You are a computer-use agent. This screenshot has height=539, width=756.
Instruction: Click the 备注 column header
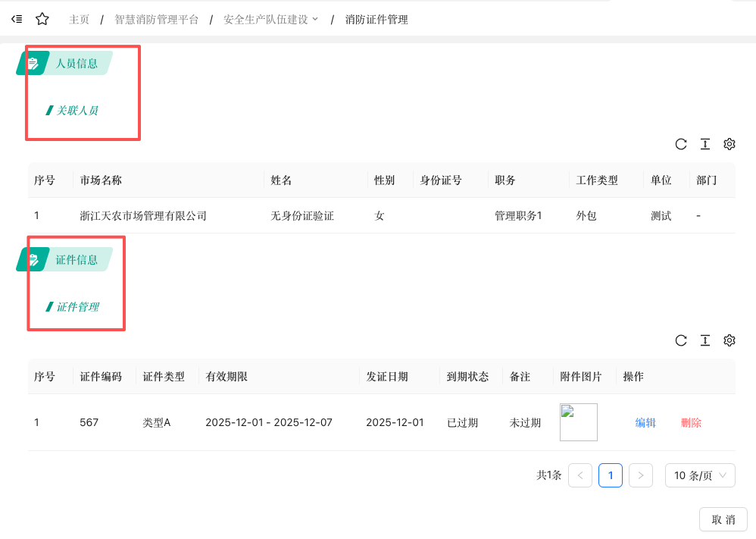click(520, 376)
